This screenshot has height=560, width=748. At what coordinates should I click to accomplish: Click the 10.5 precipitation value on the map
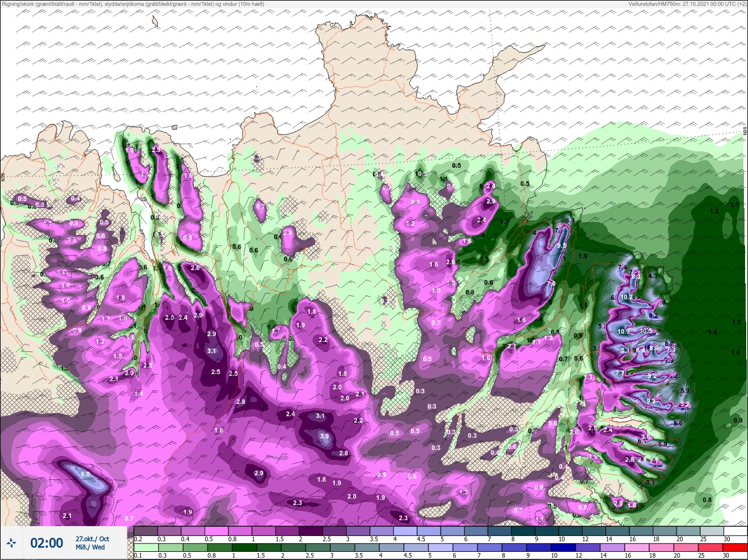(x=646, y=330)
